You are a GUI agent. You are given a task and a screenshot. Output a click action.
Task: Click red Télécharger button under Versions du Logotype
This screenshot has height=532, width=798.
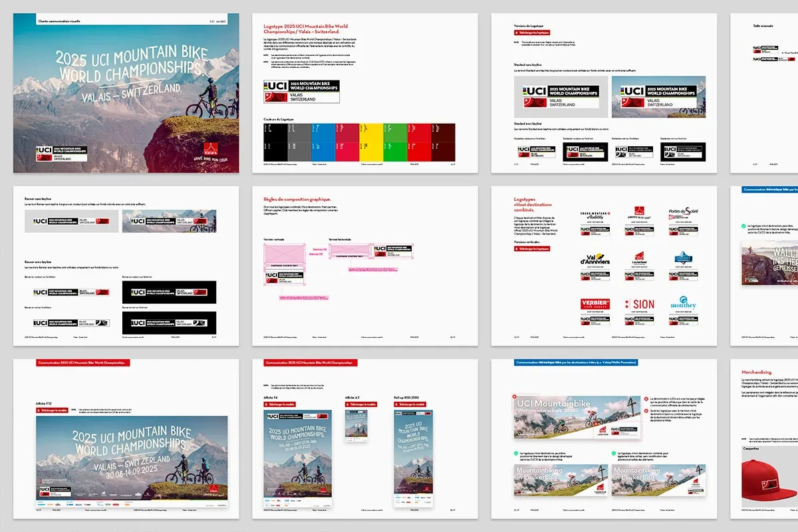click(x=533, y=32)
